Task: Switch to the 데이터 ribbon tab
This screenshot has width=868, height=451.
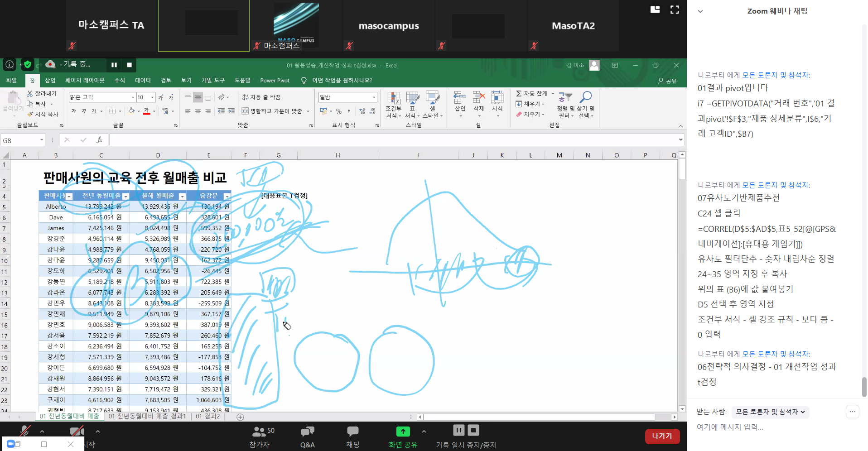Action: point(143,80)
